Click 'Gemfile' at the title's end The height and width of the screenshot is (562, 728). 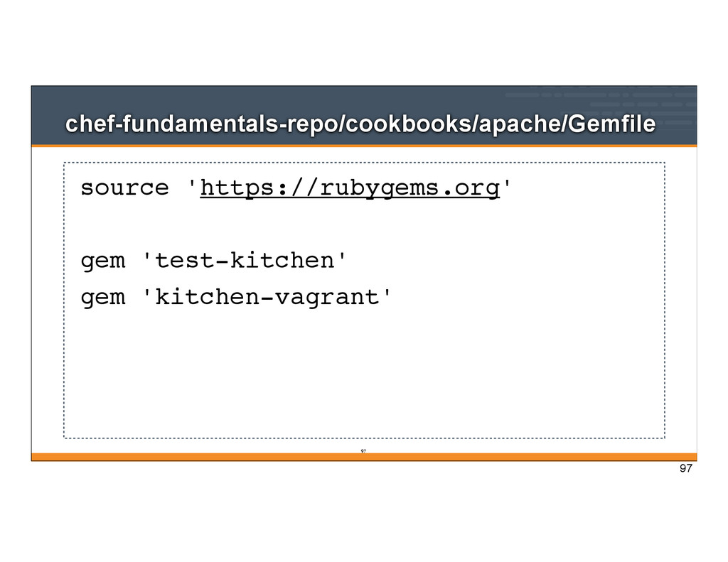(x=611, y=124)
